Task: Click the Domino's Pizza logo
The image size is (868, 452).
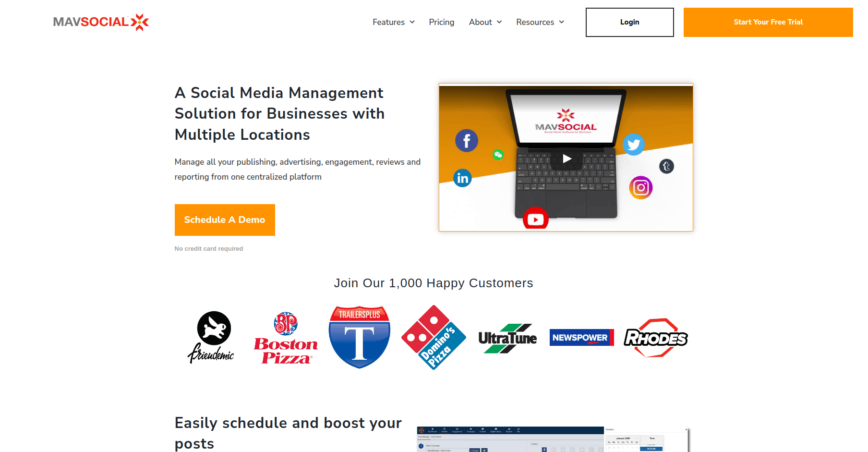Action: [433, 337]
